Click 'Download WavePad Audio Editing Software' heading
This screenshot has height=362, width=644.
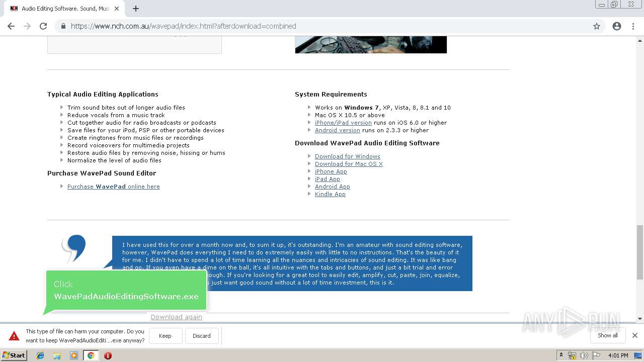click(x=367, y=143)
